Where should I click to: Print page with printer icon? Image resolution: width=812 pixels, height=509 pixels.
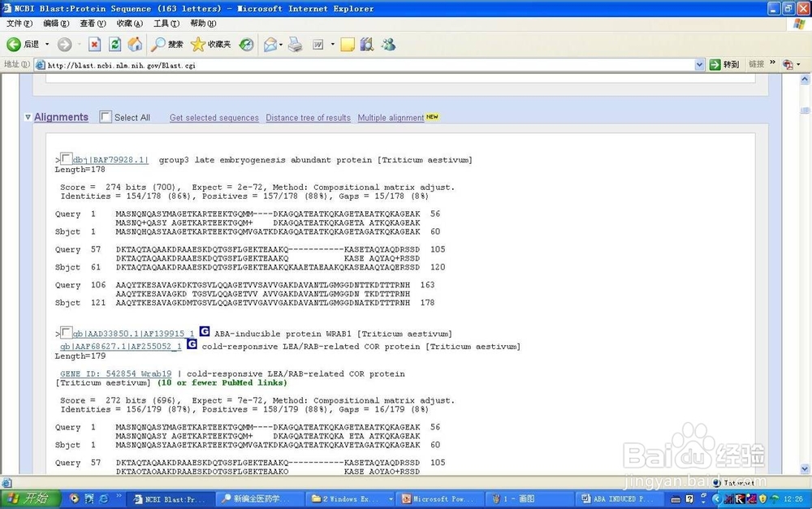[x=296, y=45]
